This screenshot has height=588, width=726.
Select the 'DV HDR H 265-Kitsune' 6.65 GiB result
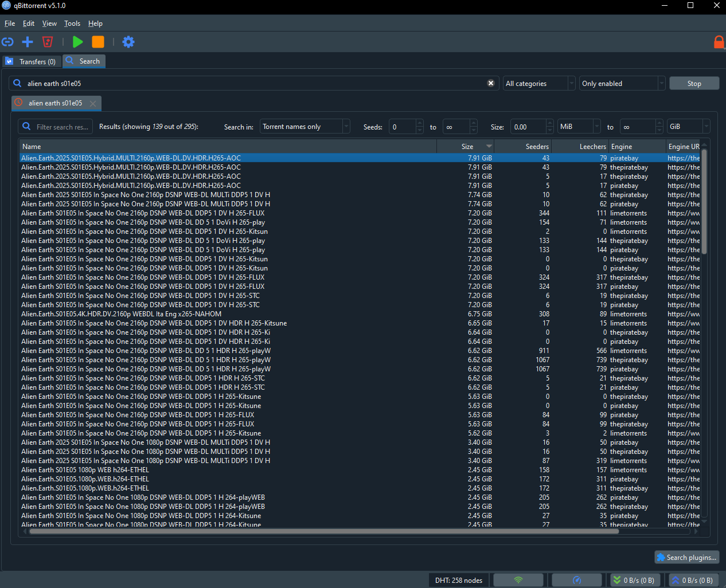361,323
